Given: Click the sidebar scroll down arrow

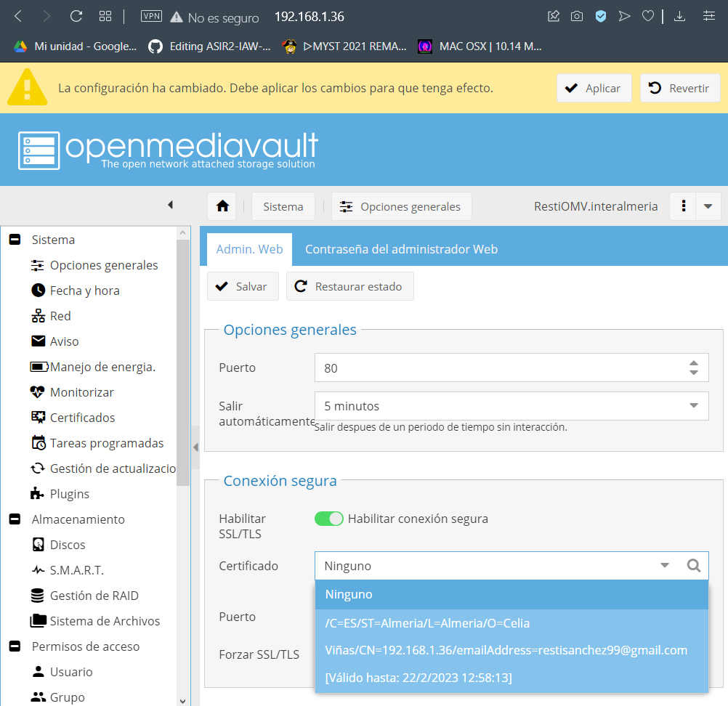Looking at the screenshot, I should pyautogui.click(x=183, y=701).
